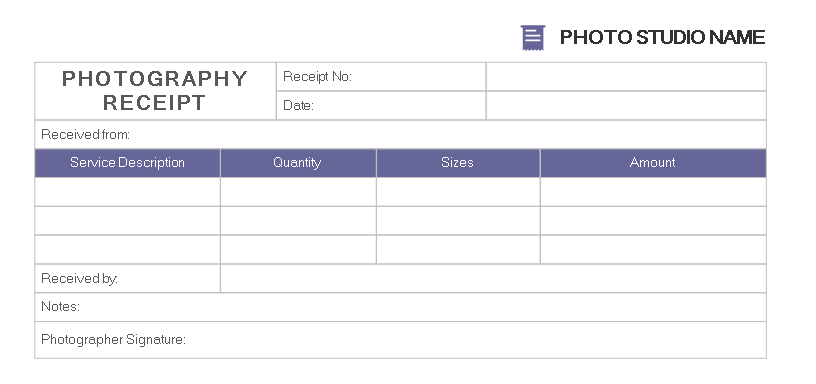Click the blank Date value field
The height and width of the screenshot is (384, 816).
(626, 106)
